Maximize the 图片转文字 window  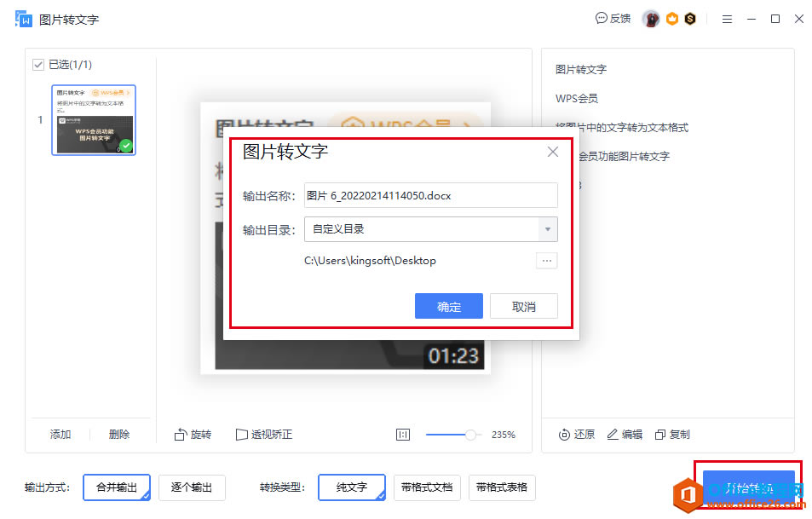pyautogui.click(x=775, y=19)
